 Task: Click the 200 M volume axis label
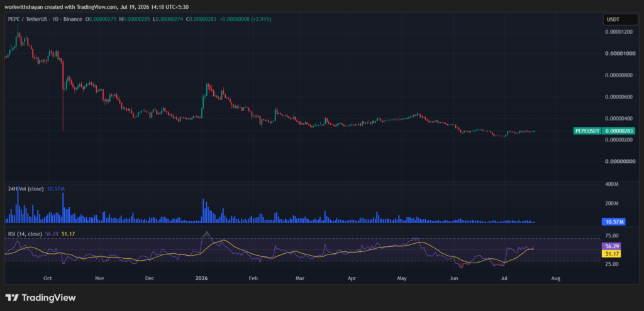coord(611,204)
